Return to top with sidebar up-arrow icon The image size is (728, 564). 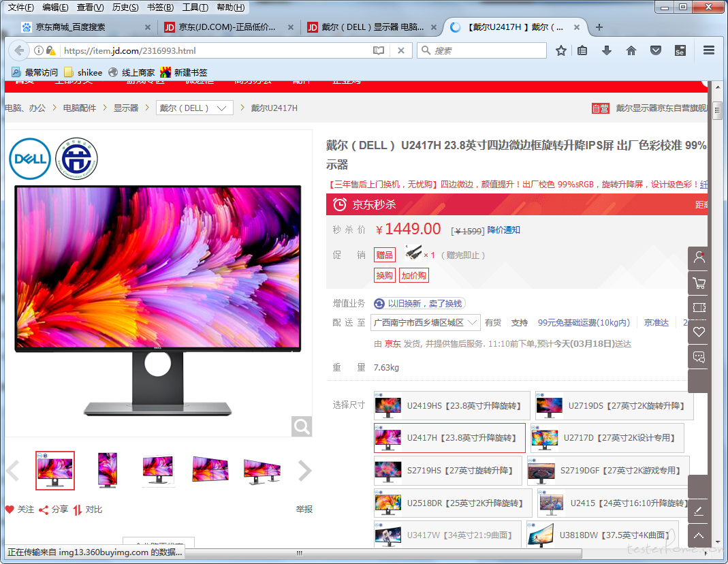click(x=698, y=535)
